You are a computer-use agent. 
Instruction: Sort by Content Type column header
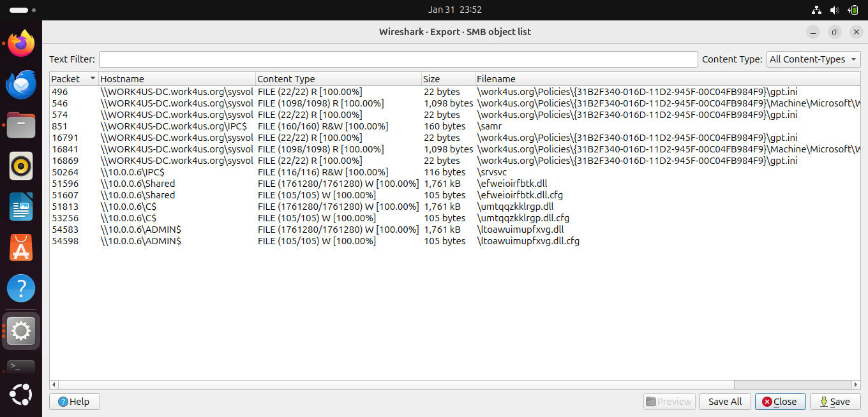tap(338, 79)
